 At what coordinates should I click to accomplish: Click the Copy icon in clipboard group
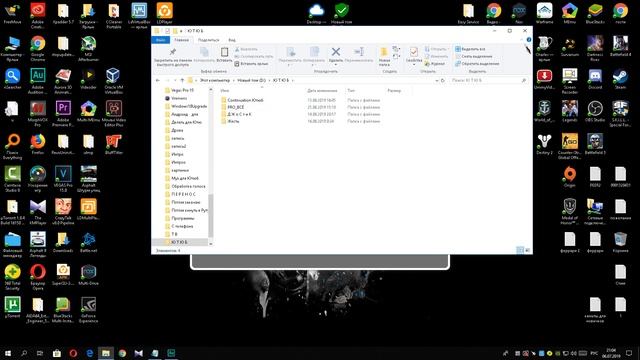click(x=204, y=52)
